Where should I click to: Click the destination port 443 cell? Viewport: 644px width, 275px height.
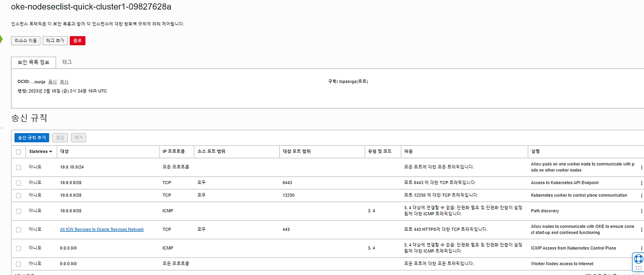(x=286, y=230)
